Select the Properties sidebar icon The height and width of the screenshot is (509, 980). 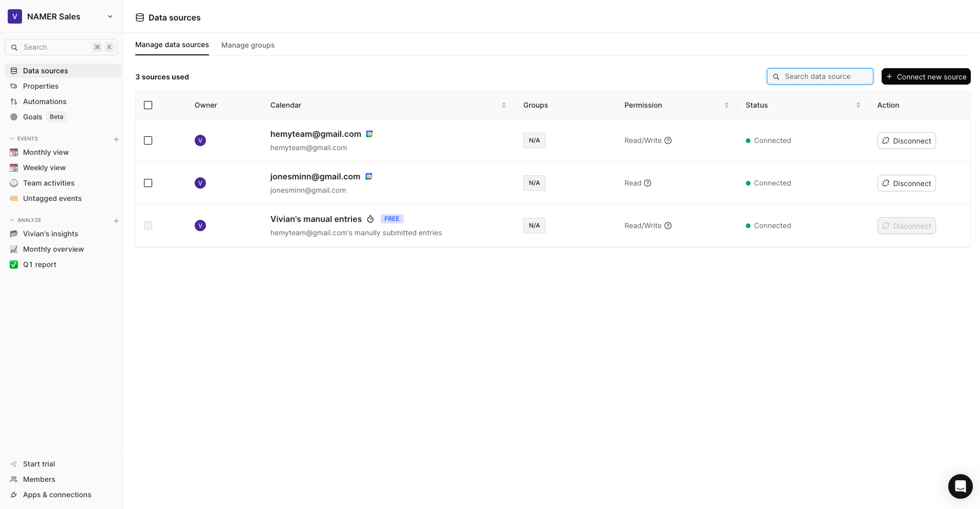pos(14,86)
